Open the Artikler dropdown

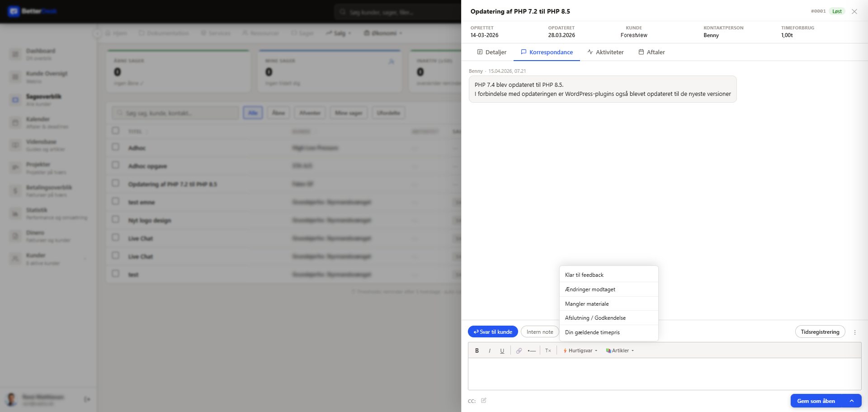pos(620,350)
